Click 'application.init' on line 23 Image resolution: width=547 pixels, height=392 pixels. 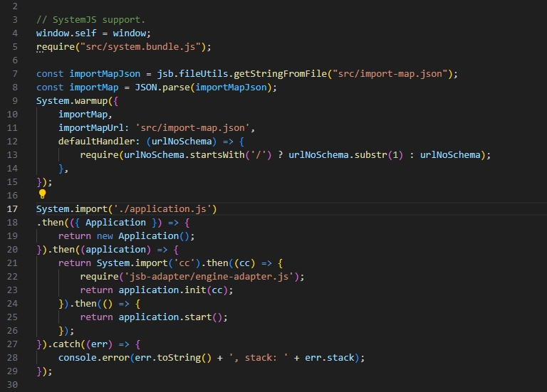point(162,290)
